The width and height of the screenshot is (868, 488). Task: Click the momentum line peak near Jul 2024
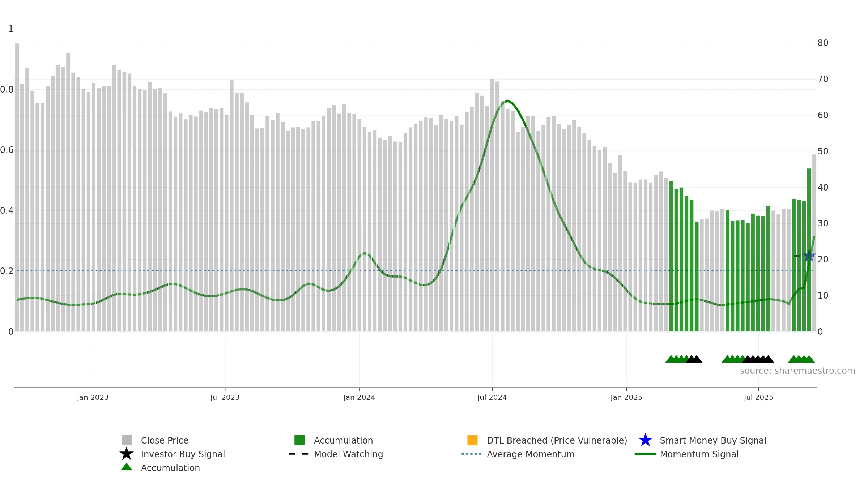(x=507, y=101)
